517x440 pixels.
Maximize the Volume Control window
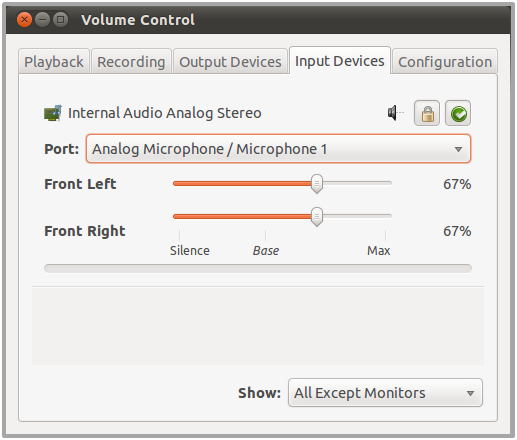(60, 20)
